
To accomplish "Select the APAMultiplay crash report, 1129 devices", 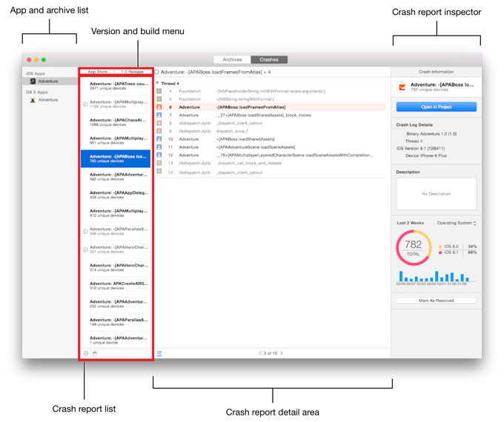I will pyautogui.click(x=116, y=104).
